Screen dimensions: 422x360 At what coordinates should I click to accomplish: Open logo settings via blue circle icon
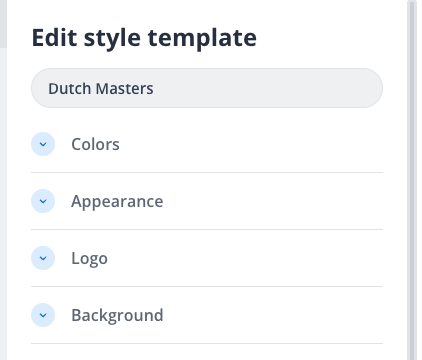click(x=43, y=258)
